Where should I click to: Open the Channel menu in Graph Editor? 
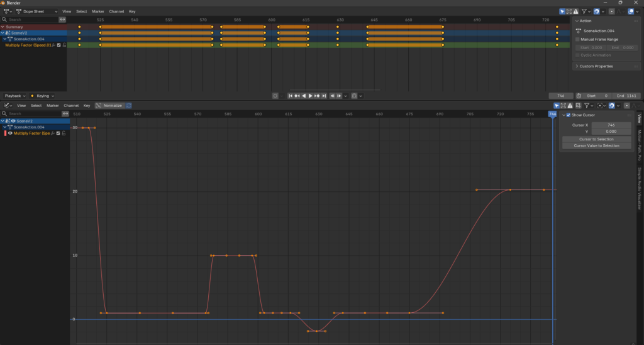[x=71, y=106]
